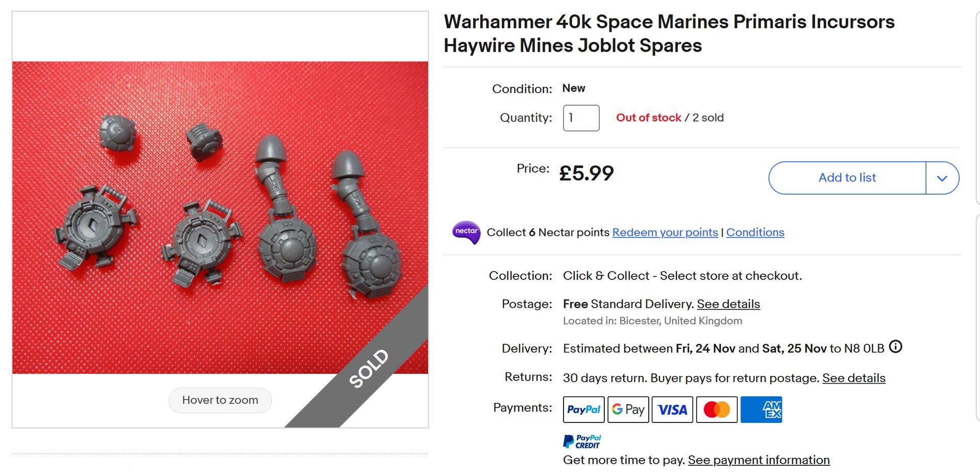This screenshot has height=474, width=980.
Task: Open the Redeem your points link
Action: coord(665,232)
